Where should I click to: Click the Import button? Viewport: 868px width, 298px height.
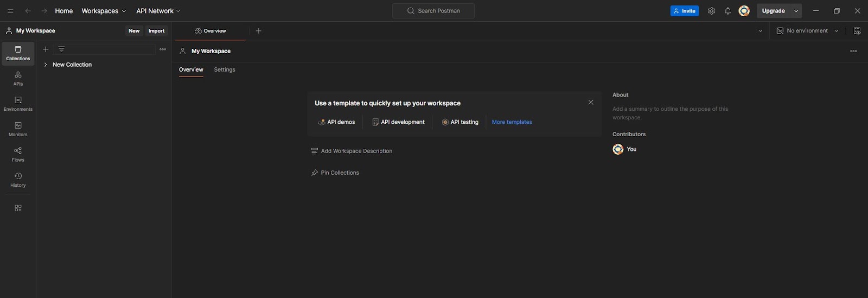[x=157, y=31]
